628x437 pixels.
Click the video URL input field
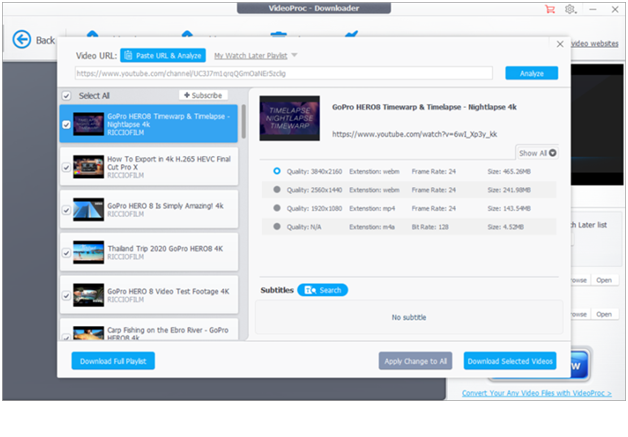[x=284, y=73]
